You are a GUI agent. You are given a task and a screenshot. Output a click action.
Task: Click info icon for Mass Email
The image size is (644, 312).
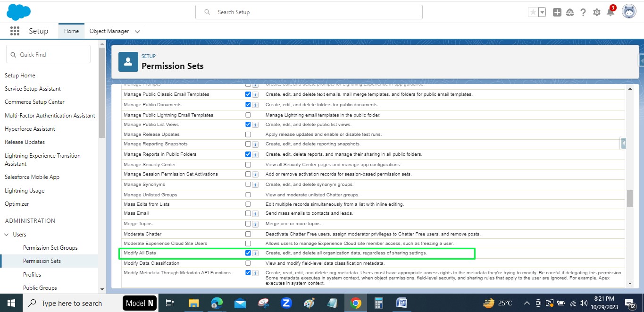pyautogui.click(x=255, y=214)
